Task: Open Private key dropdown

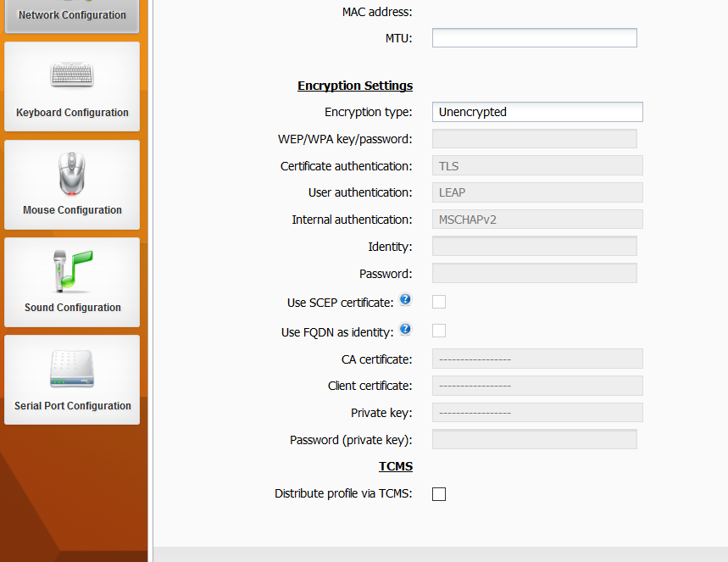Action: [537, 413]
